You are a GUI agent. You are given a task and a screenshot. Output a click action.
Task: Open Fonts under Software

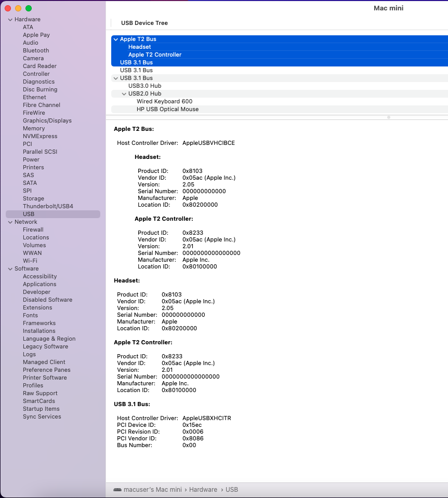[x=30, y=315]
